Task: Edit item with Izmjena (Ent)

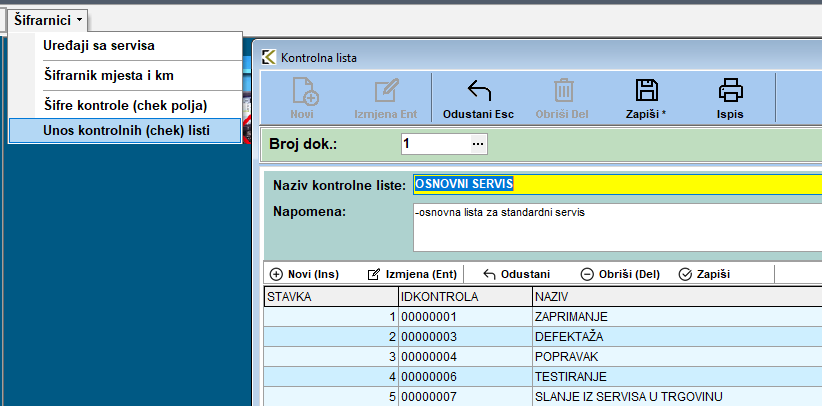Action: coord(412,274)
